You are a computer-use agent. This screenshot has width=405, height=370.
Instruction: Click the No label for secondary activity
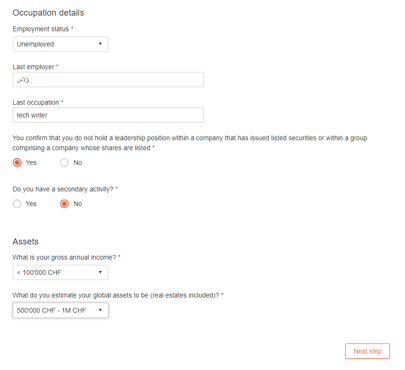[x=78, y=204]
